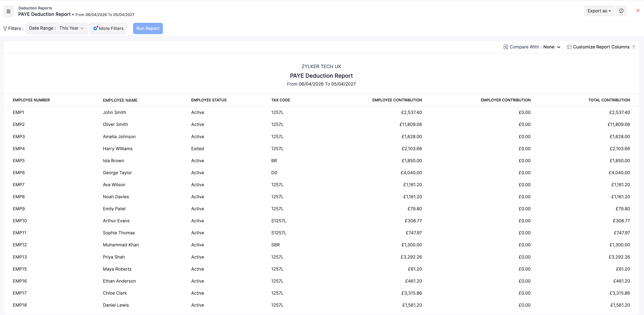Viewport: 644px width, 315px height.
Task: Open report history clock icon
Action: pos(621,11)
